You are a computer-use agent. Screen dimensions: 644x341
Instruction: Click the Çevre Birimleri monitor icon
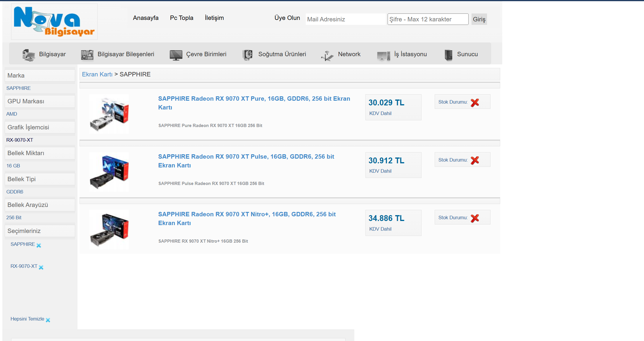coord(176,55)
